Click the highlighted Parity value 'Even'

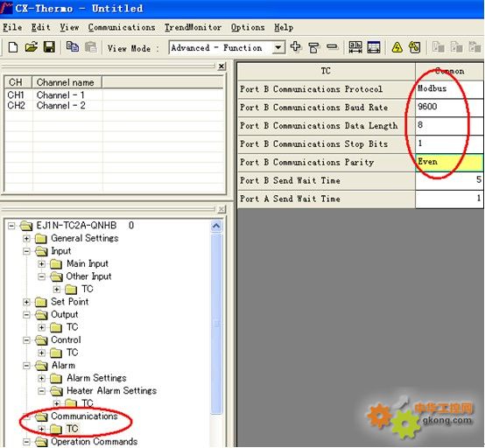pyautogui.click(x=449, y=162)
